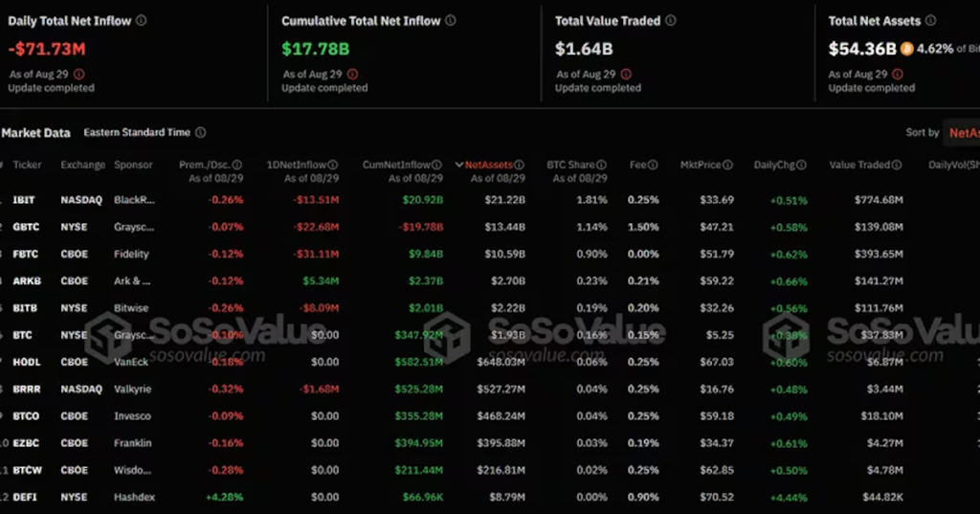Click the orange Bitcoin icon near $54.36B

click(906, 49)
